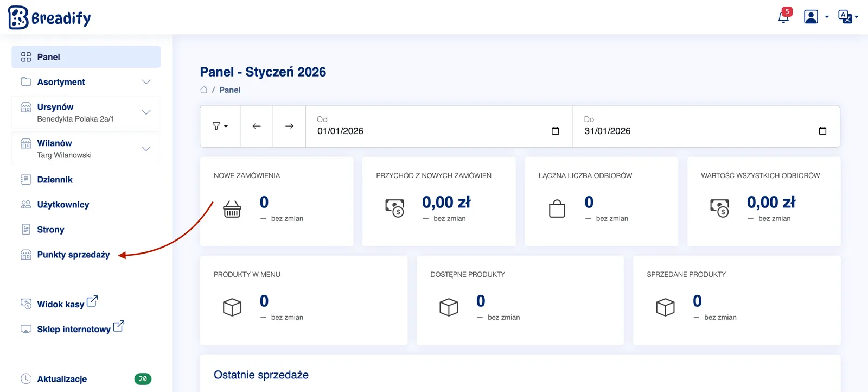The image size is (868, 392).
Task: Click the Panel - Styczeń 2026 title
Action: [x=263, y=72]
